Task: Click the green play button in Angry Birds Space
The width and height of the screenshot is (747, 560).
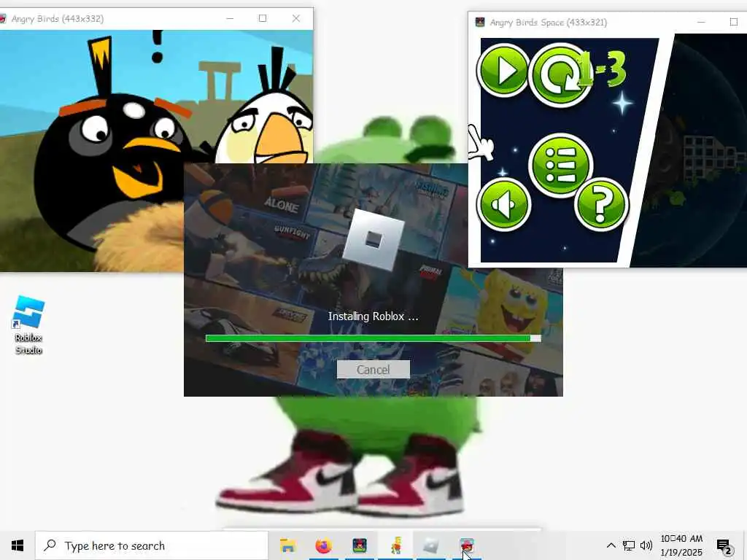Action: click(x=503, y=71)
